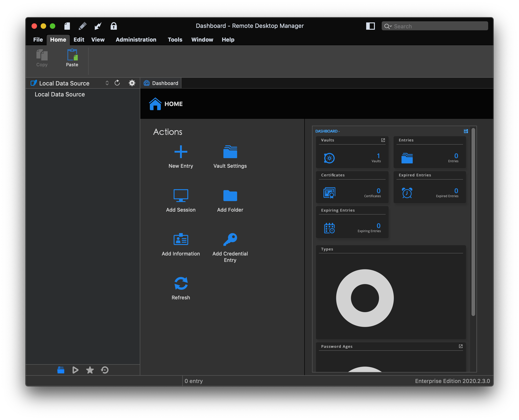The height and width of the screenshot is (420, 519).
Task: Click the Refresh action arrows icon
Action: click(x=181, y=283)
